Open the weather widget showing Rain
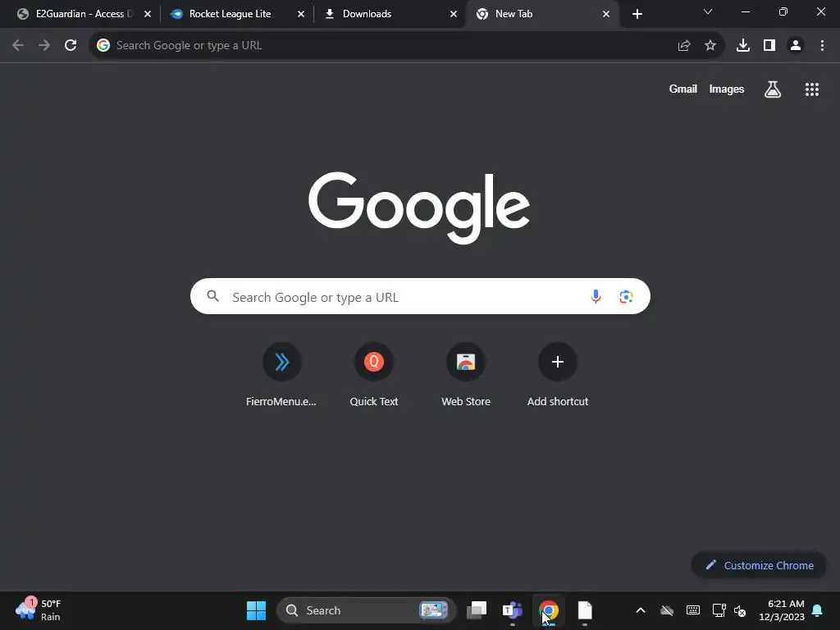Screen dimensions: 840x630 (39, 610)
